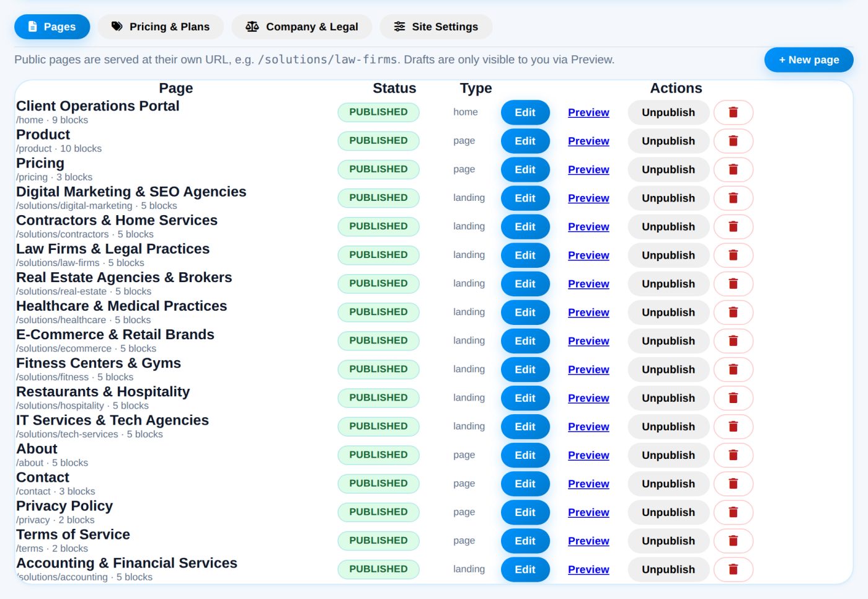Edit the Law Firms & Legal Practices page

tap(525, 255)
